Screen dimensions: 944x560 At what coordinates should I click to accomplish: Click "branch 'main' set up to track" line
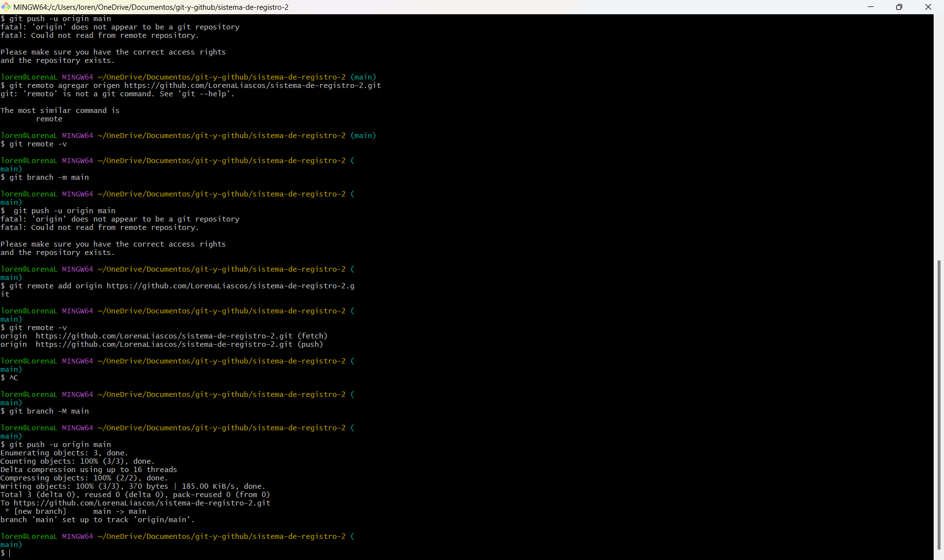[x=97, y=520]
